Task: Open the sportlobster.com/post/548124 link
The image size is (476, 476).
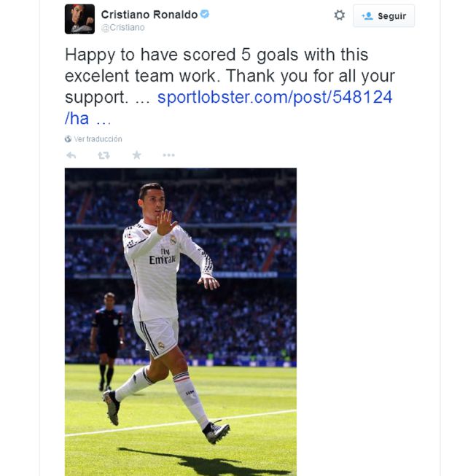Action: (275, 97)
